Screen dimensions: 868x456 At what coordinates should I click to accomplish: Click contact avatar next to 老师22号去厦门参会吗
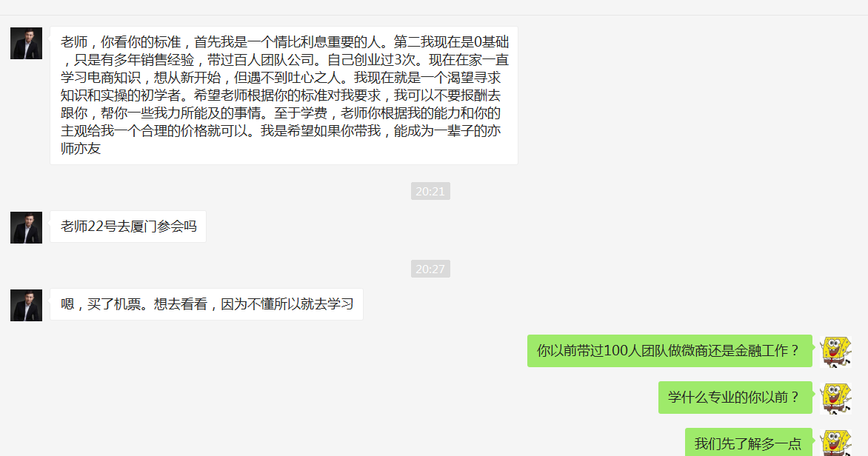pos(26,227)
